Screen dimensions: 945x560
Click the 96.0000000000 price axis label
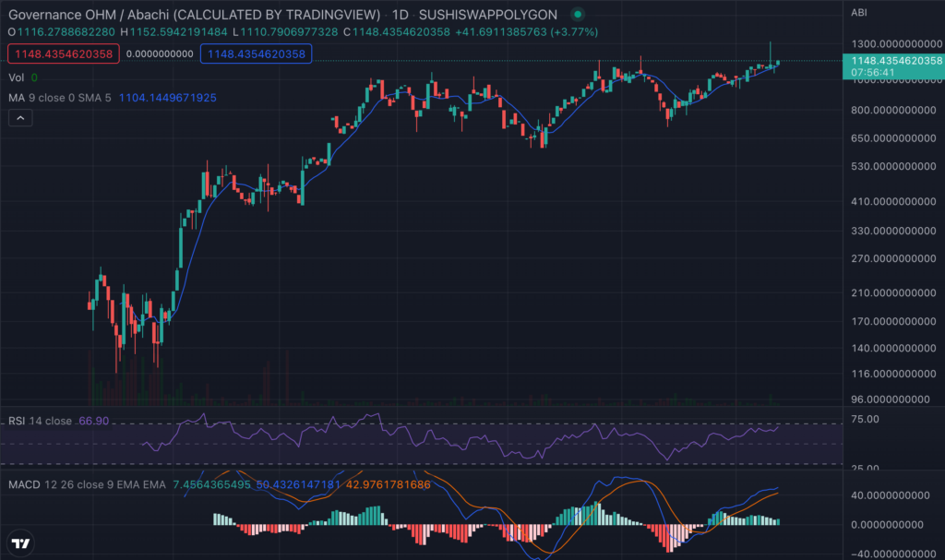click(891, 399)
